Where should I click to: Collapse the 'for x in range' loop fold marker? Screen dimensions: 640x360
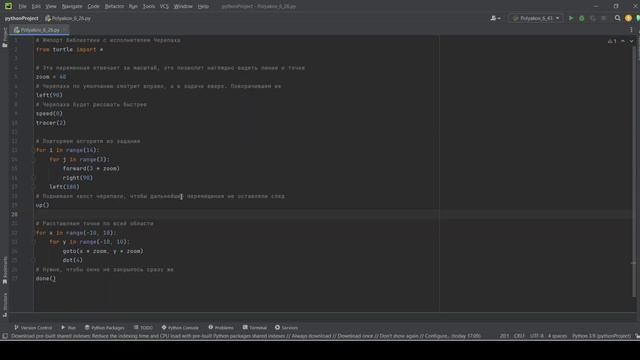35,233
